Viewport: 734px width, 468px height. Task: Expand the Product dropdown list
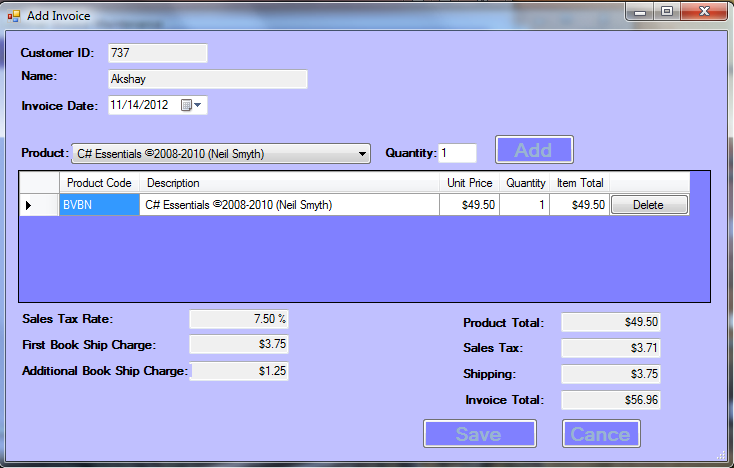362,154
